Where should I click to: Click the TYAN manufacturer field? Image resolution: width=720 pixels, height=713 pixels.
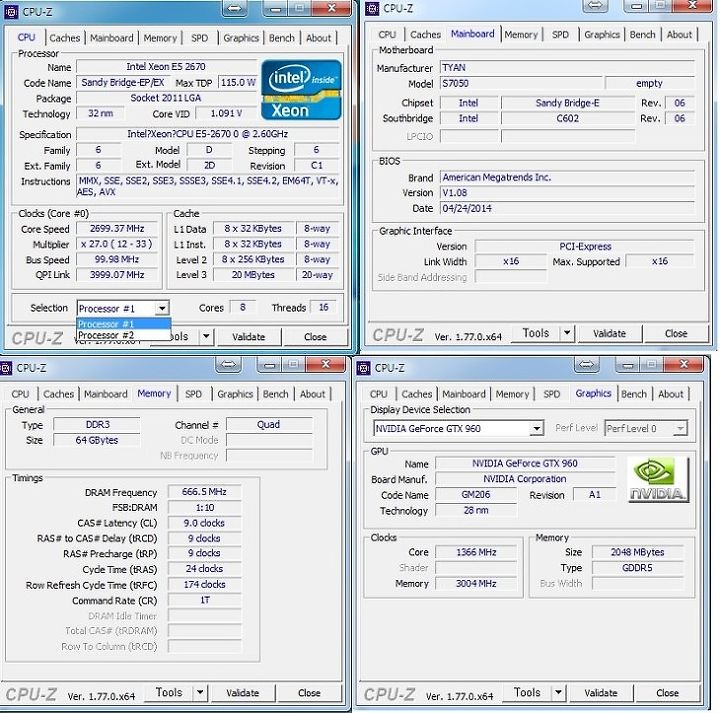point(567,68)
